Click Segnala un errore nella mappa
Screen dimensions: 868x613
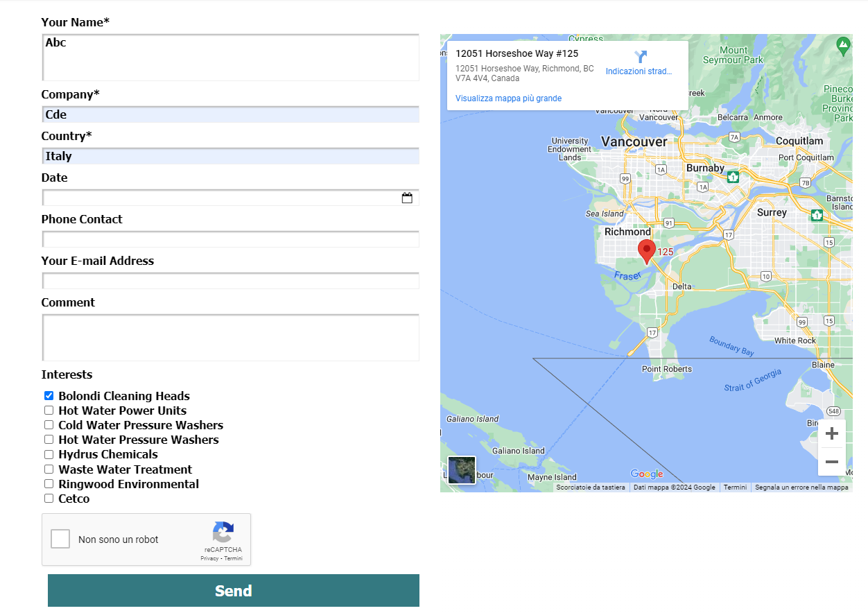pyautogui.click(x=801, y=487)
